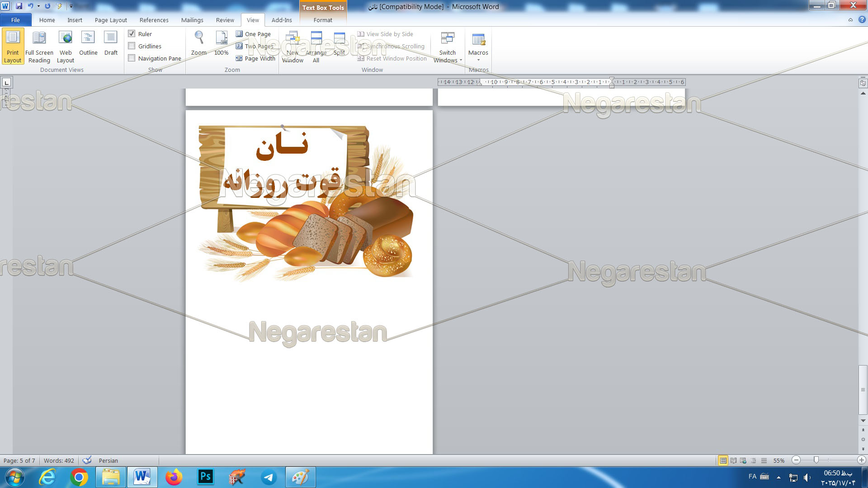Launch Google Chrome from the taskbar
868x488 pixels.
point(79,477)
